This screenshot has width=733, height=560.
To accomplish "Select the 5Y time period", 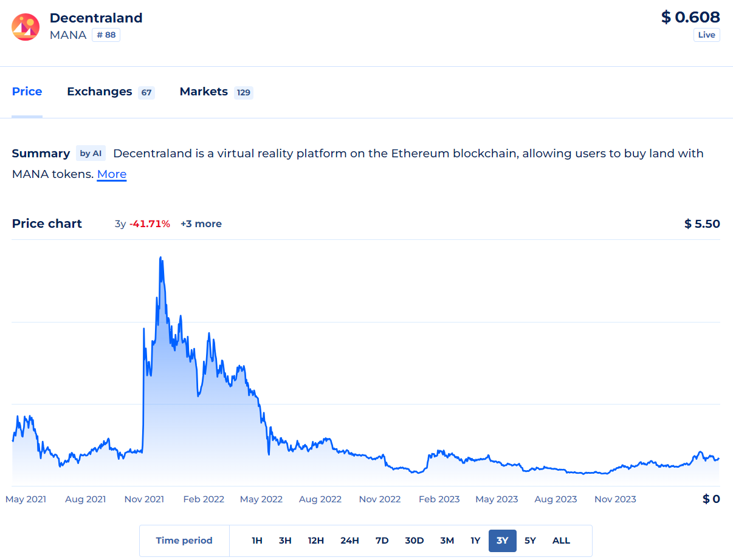I will [531, 541].
